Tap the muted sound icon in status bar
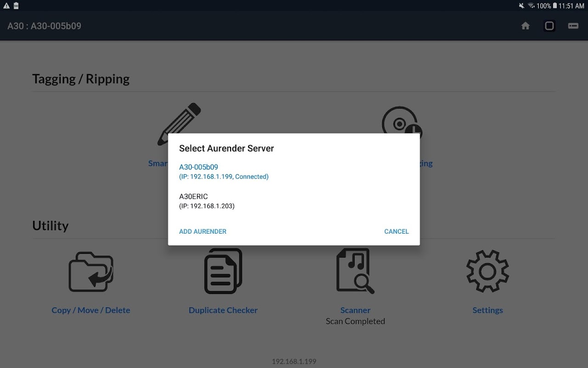This screenshot has height=368, width=588. point(521,6)
